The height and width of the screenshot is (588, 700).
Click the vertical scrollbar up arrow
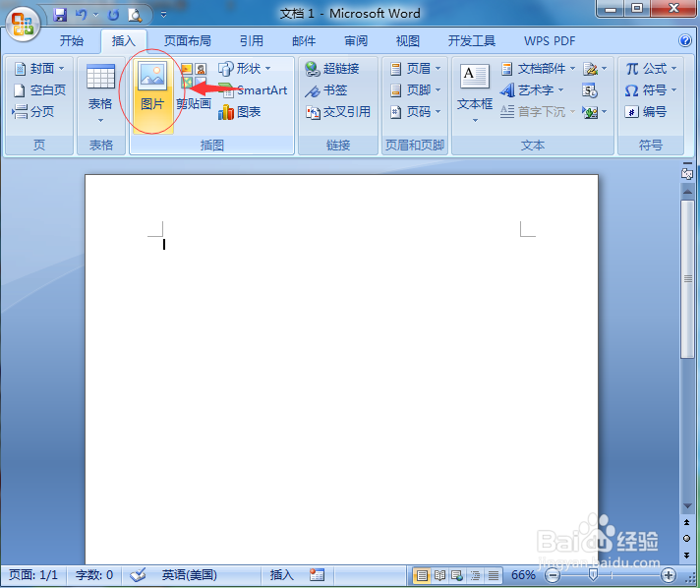click(687, 192)
